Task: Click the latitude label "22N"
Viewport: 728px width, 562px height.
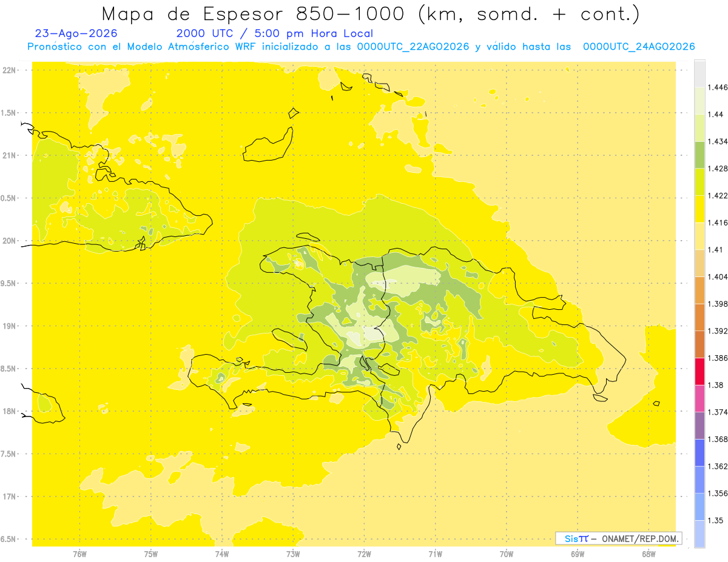Action: [10, 70]
